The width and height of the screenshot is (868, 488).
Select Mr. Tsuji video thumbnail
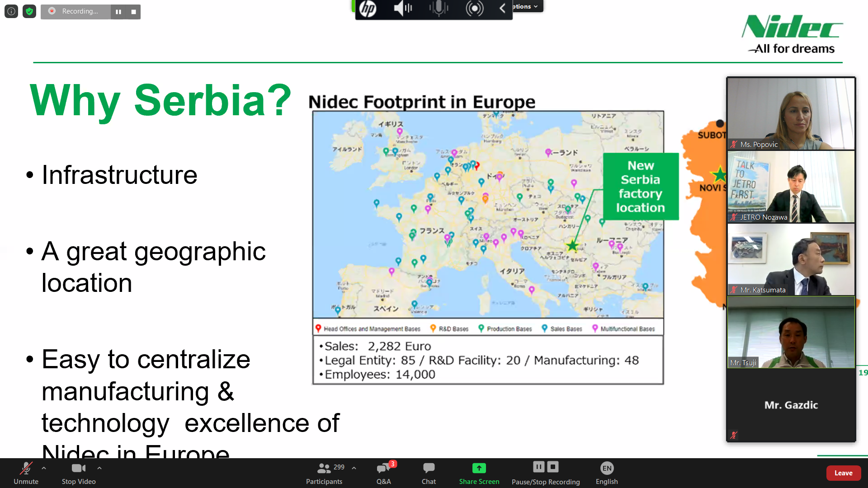(x=791, y=332)
